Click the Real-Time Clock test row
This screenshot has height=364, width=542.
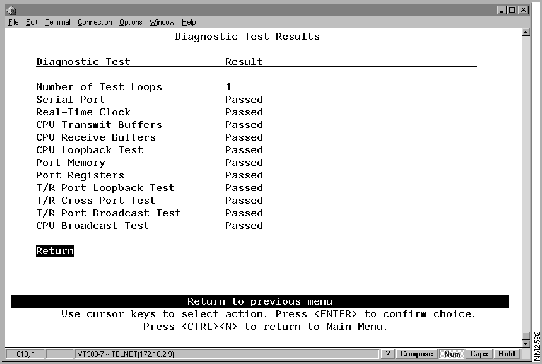click(150, 112)
